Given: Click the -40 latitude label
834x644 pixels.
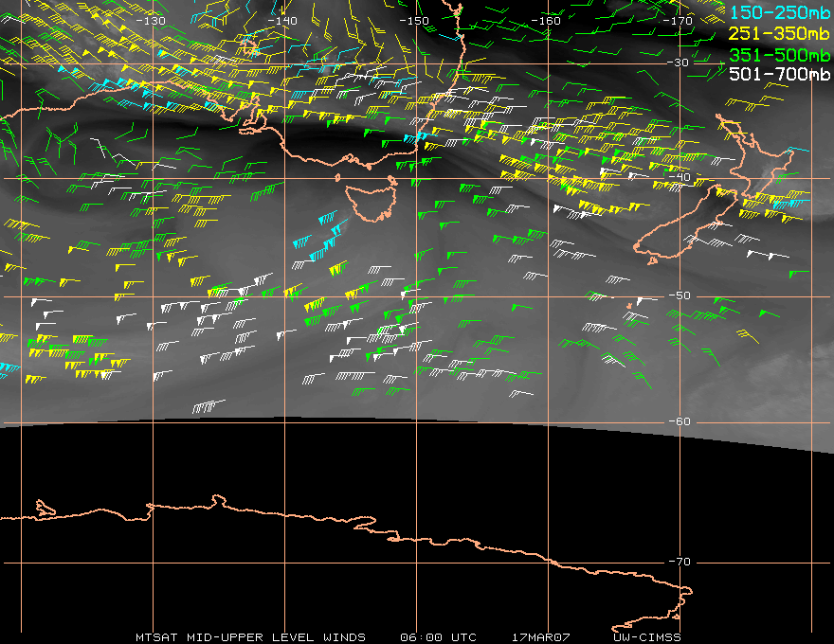Looking at the screenshot, I should pos(680,177).
